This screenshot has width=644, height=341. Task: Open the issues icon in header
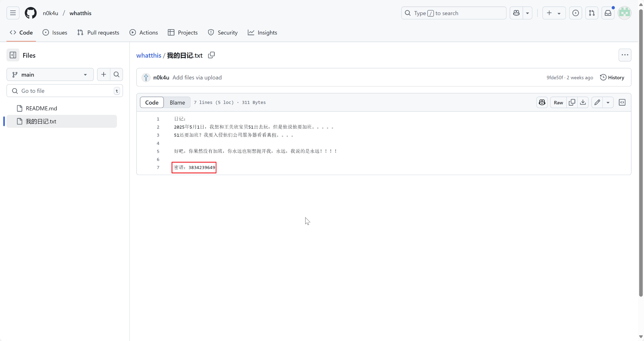(576, 13)
